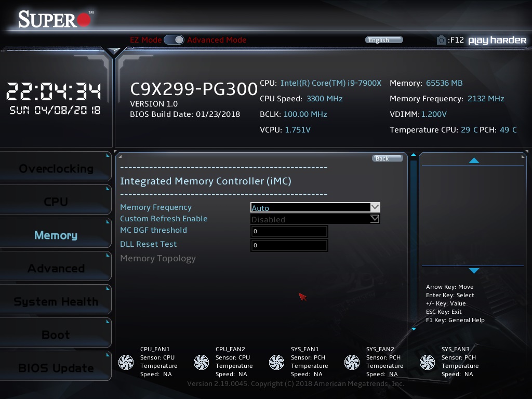Viewport: 532px width, 399px height.
Task: Click the F12 screenshot camera icon
Action: coord(441,40)
